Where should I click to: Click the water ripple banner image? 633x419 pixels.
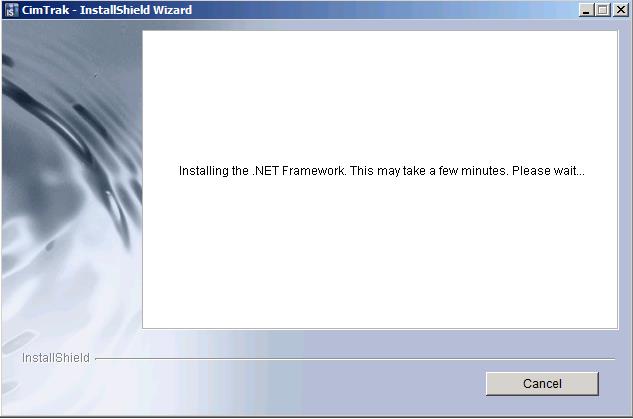(x=72, y=182)
